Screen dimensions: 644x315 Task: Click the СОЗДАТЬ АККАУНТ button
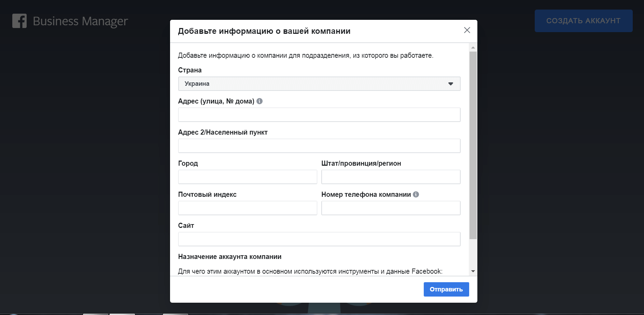click(583, 21)
